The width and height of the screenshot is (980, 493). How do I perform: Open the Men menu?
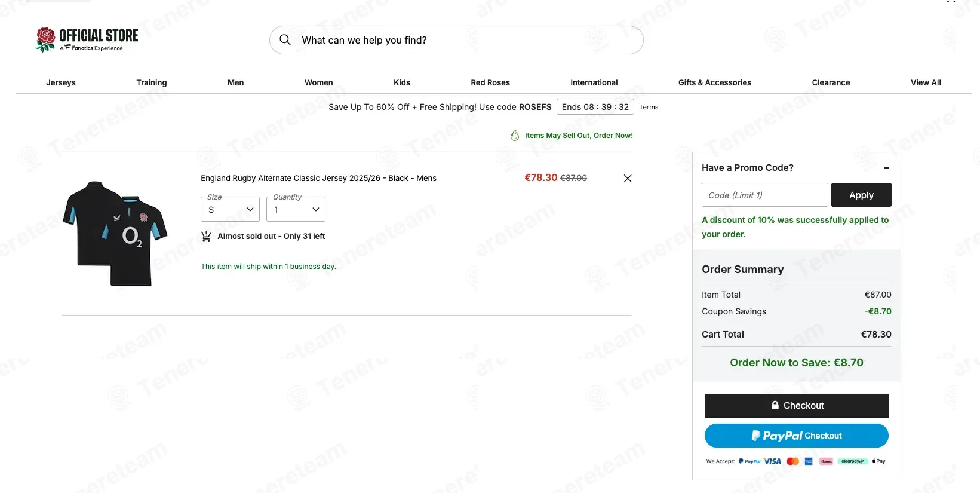(236, 82)
